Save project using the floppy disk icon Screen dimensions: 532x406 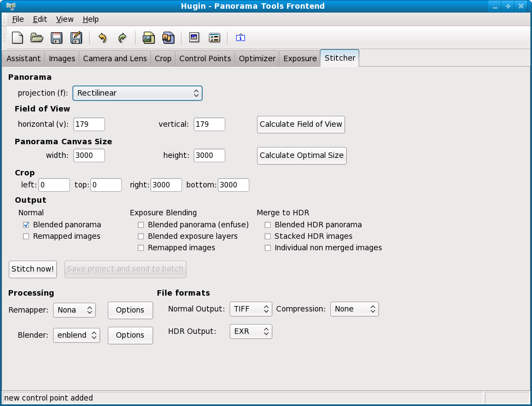pyautogui.click(x=56, y=38)
